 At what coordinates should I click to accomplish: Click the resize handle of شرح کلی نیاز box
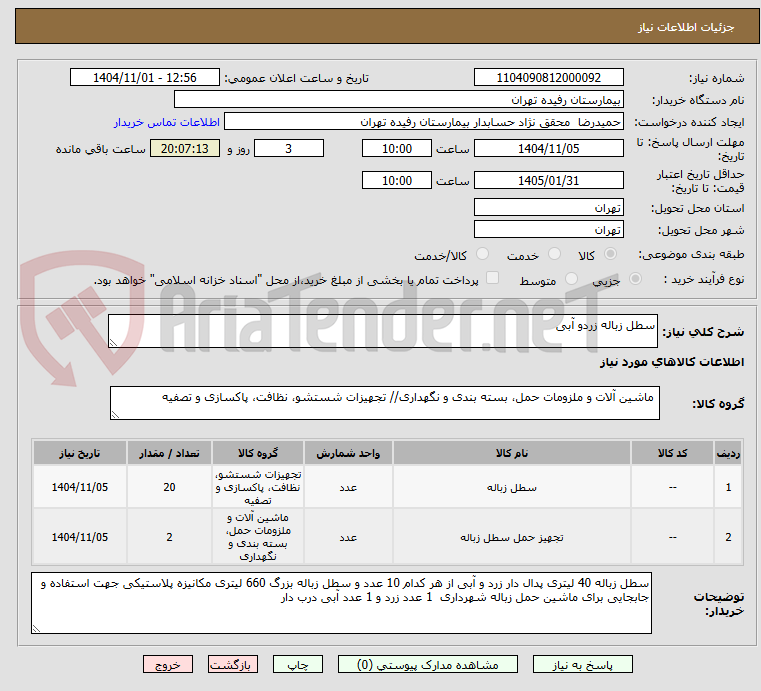(x=114, y=343)
